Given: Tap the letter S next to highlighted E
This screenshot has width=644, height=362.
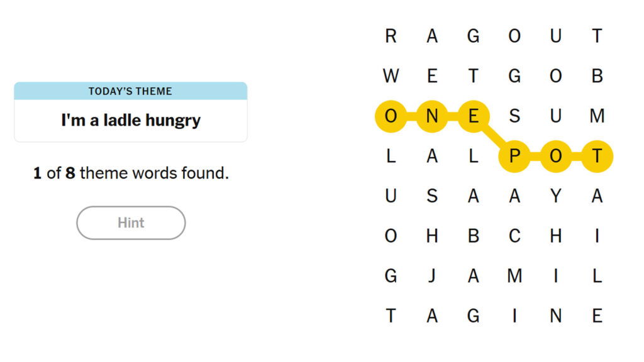Looking at the screenshot, I should [514, 116].
